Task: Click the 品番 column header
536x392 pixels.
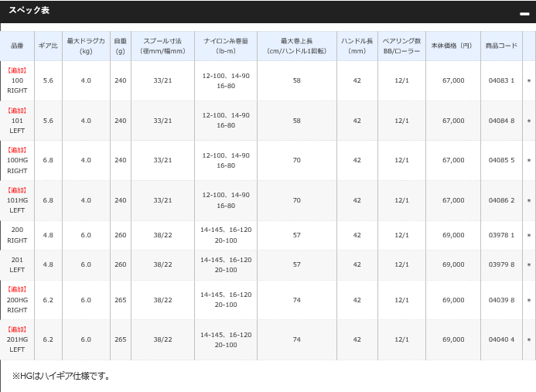Action: [x=17, y=46]
